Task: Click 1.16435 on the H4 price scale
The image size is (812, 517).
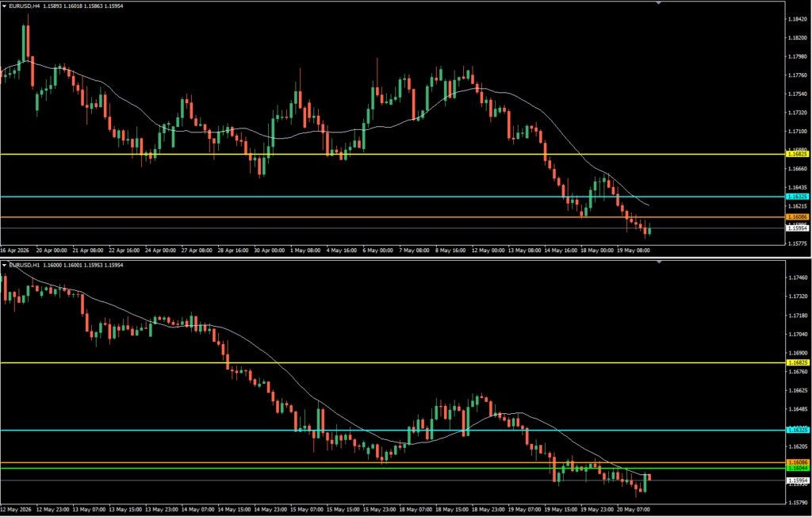Action: click(799, 187)
